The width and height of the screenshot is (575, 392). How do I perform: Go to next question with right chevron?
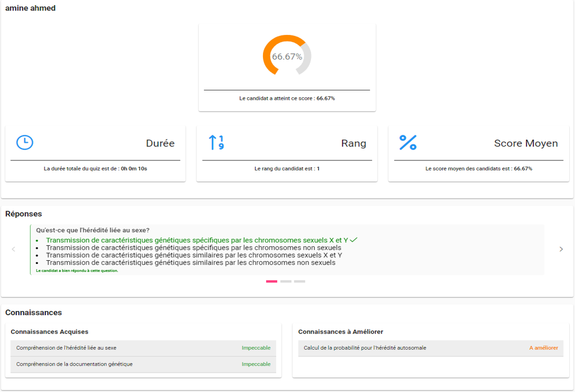pos(561,249)
